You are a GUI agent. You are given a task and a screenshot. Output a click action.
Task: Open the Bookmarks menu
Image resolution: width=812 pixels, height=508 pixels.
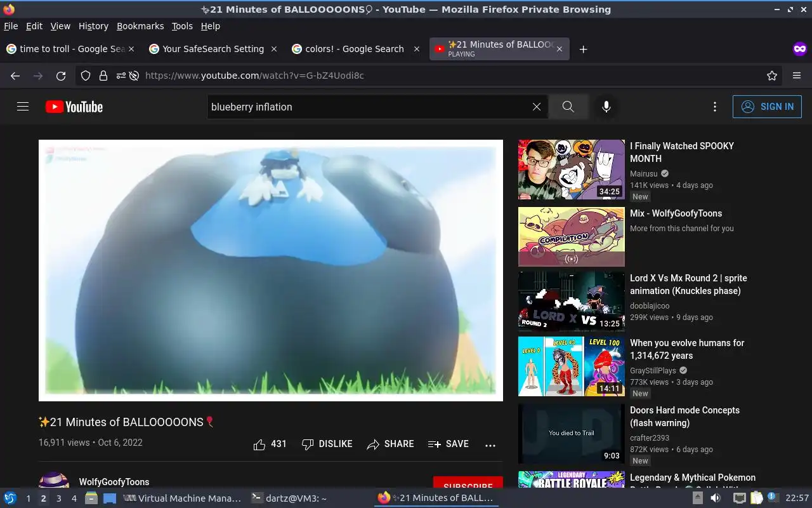pyautogui.click(x=140, y=26)
